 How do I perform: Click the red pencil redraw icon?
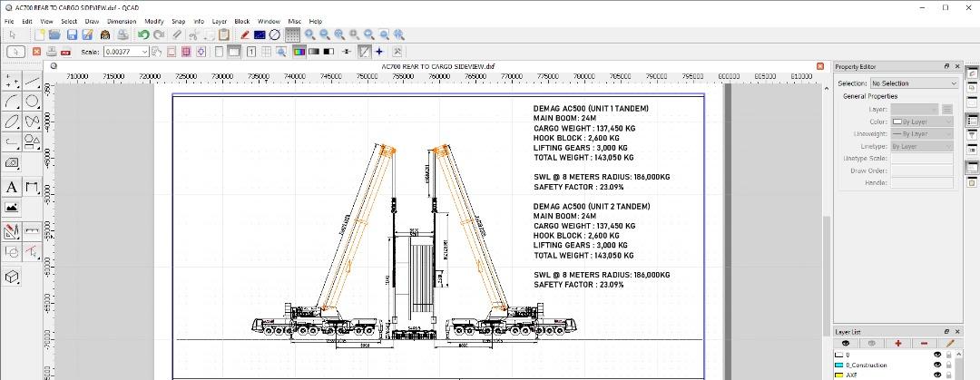tap(245, 35)
